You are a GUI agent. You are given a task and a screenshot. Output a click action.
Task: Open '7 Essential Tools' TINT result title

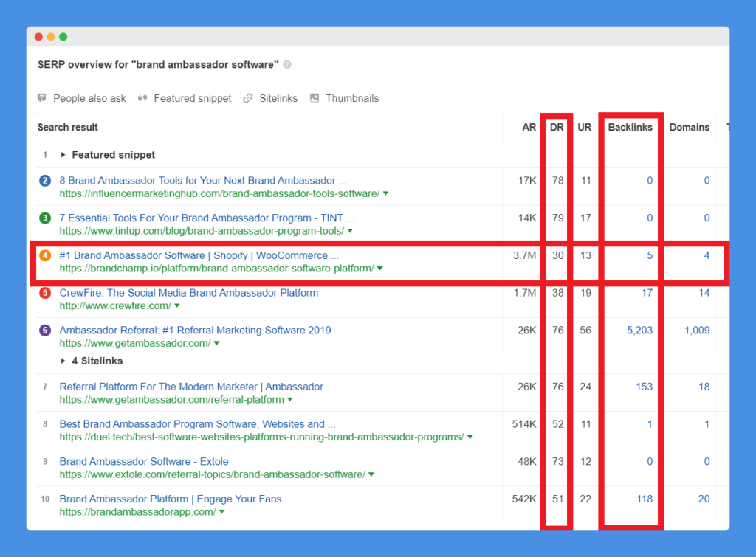(207, 218)
